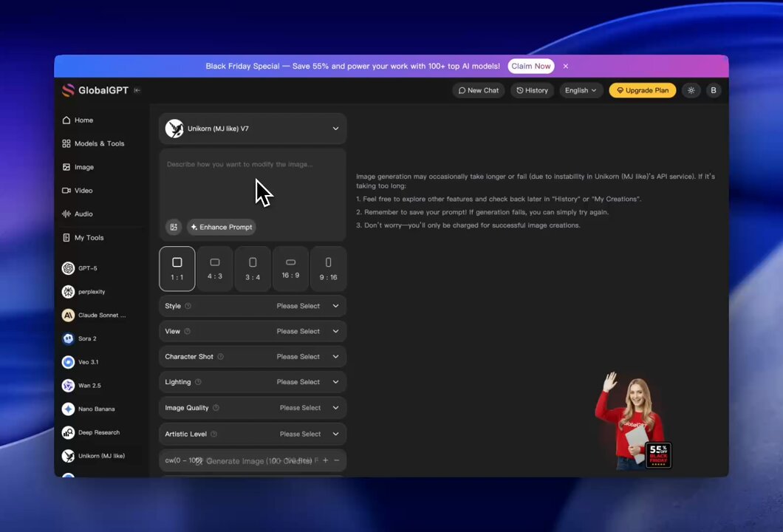Select the 3:4 aspect ratio
The height and width of the screenshot is (532, 783).
tap(253, 269)
